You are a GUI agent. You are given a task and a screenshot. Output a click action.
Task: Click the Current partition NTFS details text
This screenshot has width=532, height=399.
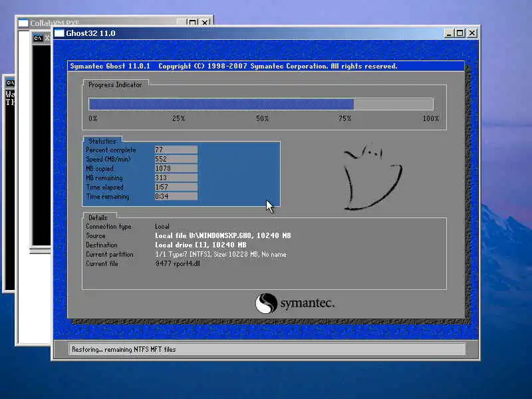221,254
